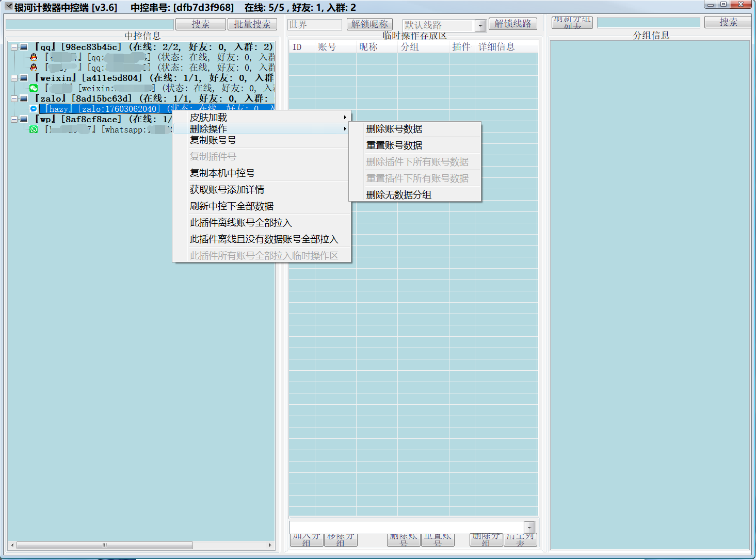Image resolution: width=756 pixels, height=560 pixels.
Task: Click the 世界 nickname input field
Action: tap(314, 25)
